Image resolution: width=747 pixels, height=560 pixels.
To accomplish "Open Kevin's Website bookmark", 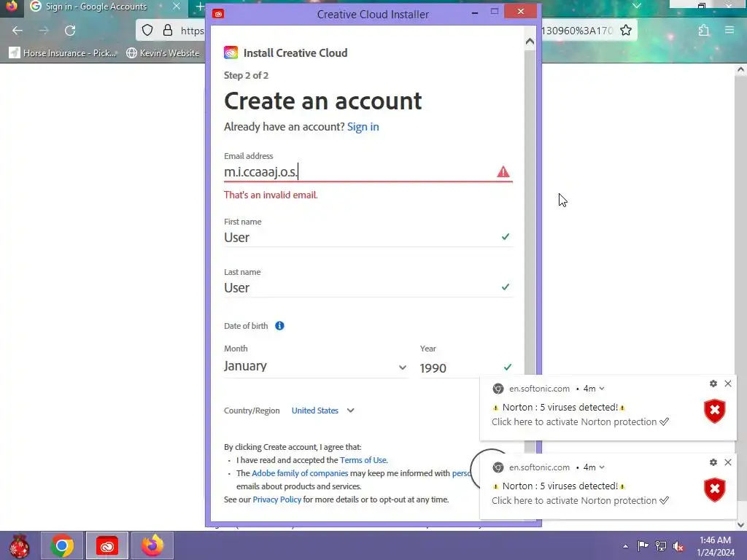I will (x=163, y=52).
